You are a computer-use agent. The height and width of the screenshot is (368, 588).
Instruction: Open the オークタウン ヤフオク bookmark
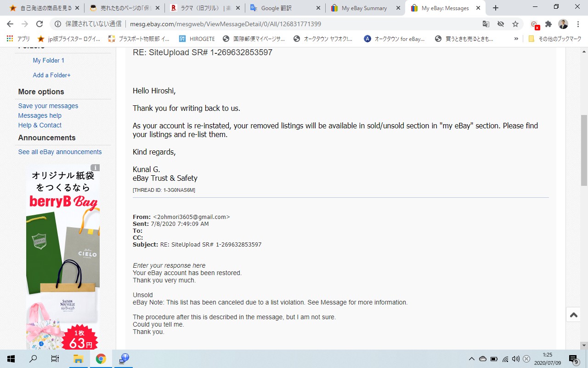(323, 39)
